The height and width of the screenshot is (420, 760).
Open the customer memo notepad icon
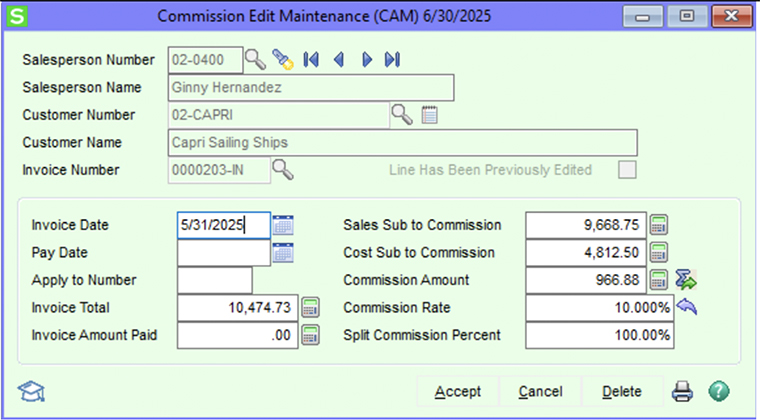[429, 115]
